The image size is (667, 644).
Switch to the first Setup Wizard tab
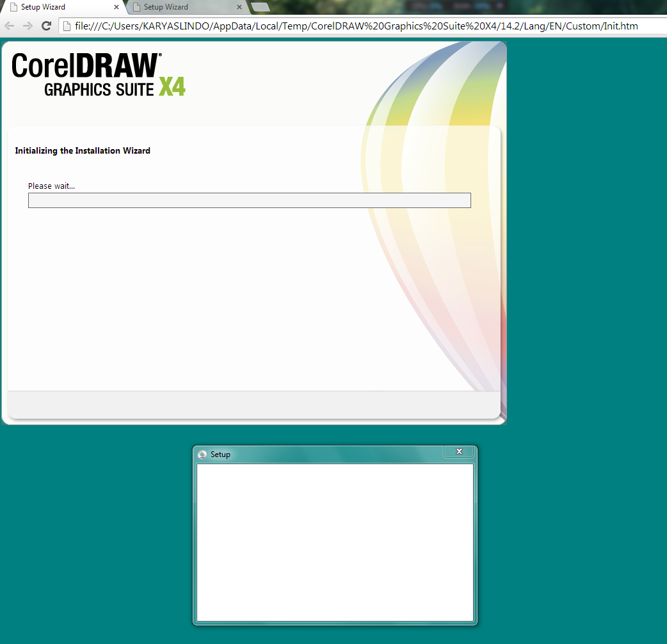click(64, 7)
